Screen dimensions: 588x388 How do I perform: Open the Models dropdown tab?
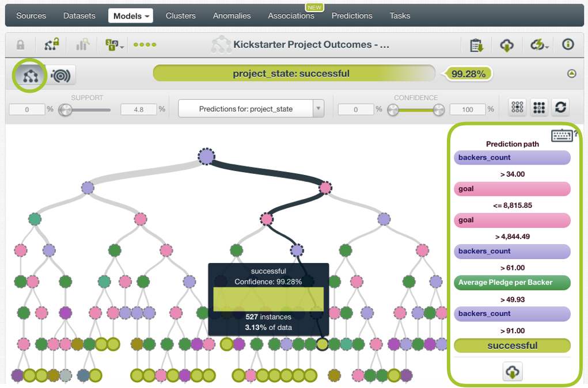(x=131, y=16)
